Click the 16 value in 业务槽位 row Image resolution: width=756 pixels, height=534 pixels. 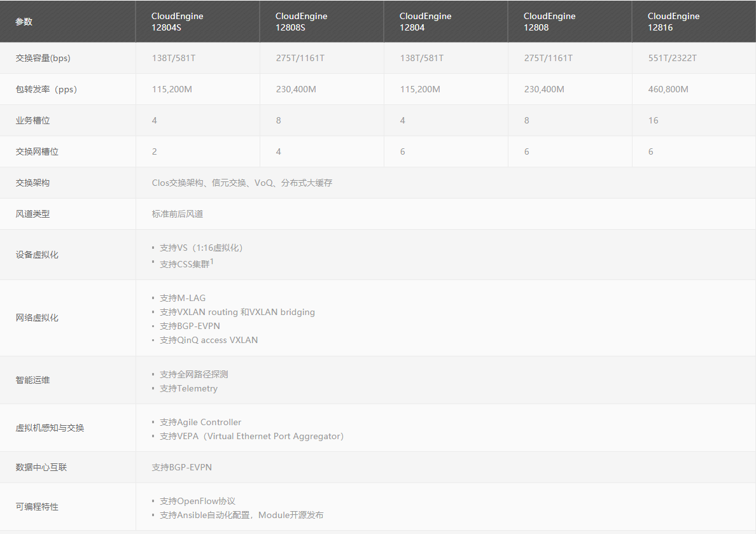(x=653, y=120)
